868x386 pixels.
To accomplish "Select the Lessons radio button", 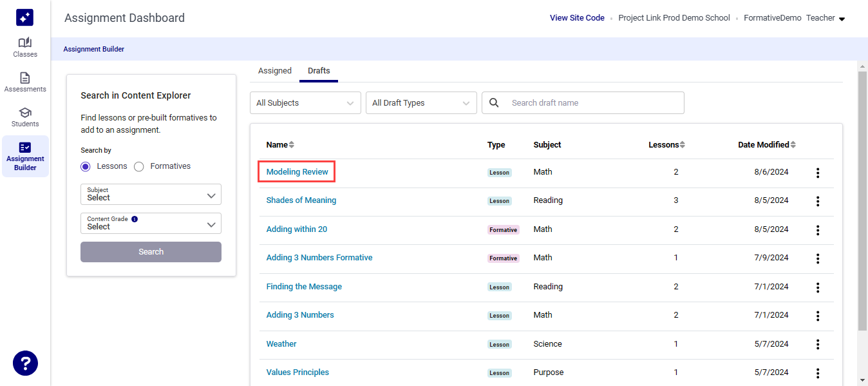I will point(85,166).
